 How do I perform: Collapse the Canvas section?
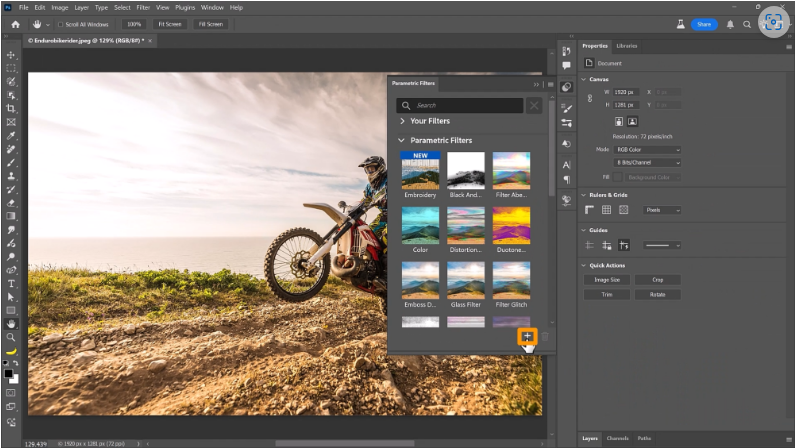(x=584, y=80)
